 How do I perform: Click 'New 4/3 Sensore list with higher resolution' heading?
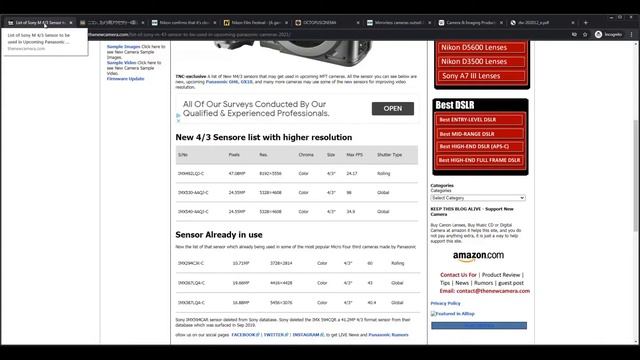coord(264,138)
